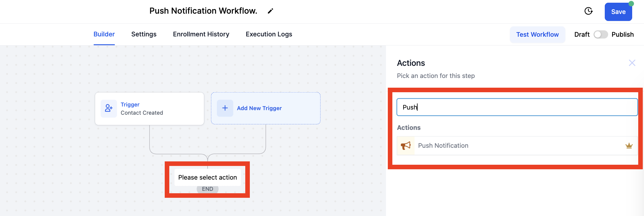Click the pencil icon to rename workflow
This screenshot has height=216, width=644.
(270, 11)
